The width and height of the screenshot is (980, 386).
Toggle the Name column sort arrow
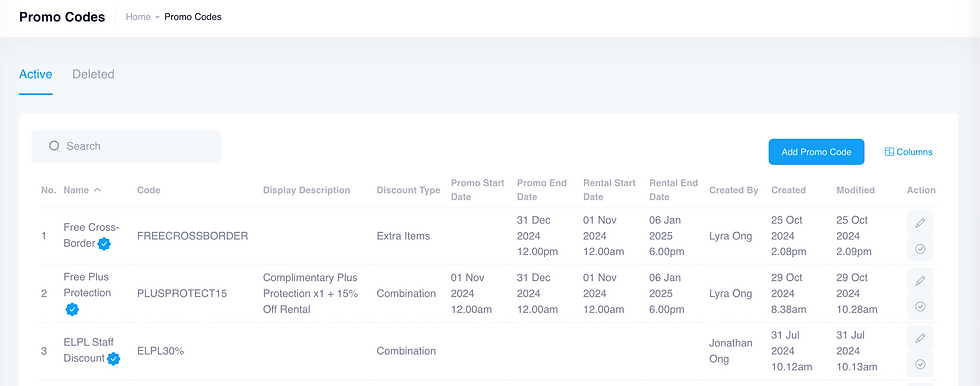[x=97, y=190]
